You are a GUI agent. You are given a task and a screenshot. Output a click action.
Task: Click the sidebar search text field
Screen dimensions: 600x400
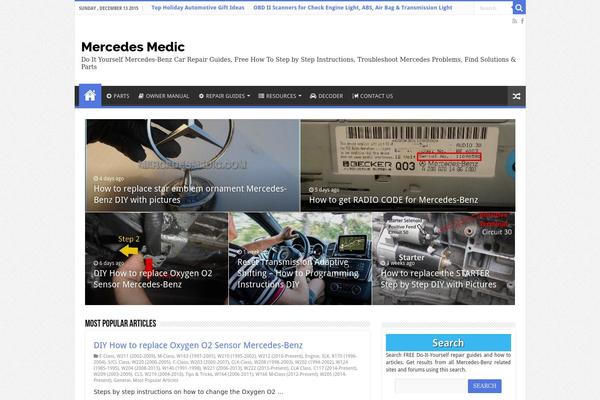click(x=431, y=386)
